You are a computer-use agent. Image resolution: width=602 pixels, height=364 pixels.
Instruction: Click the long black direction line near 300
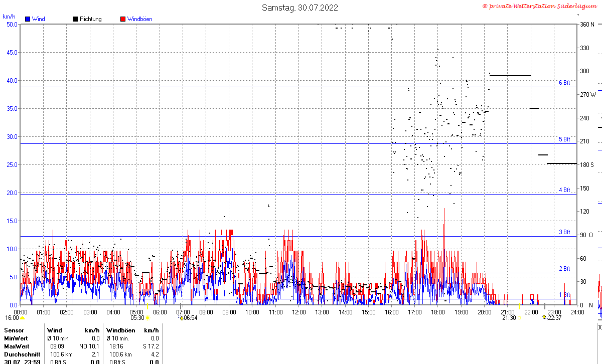[x=511, y=76]
